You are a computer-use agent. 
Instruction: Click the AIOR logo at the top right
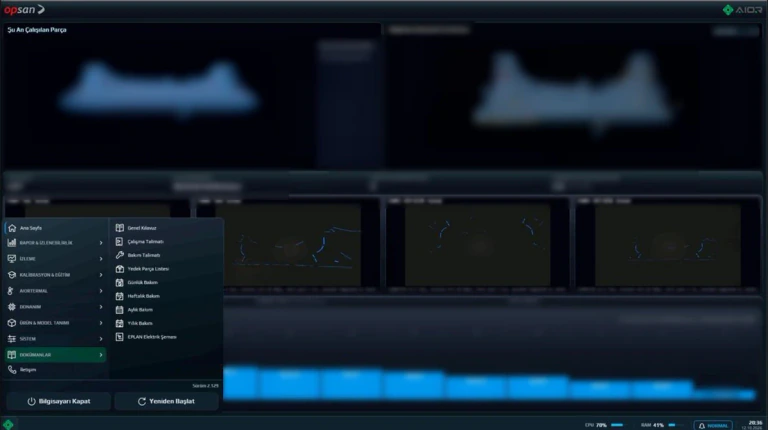pos(743,10)
